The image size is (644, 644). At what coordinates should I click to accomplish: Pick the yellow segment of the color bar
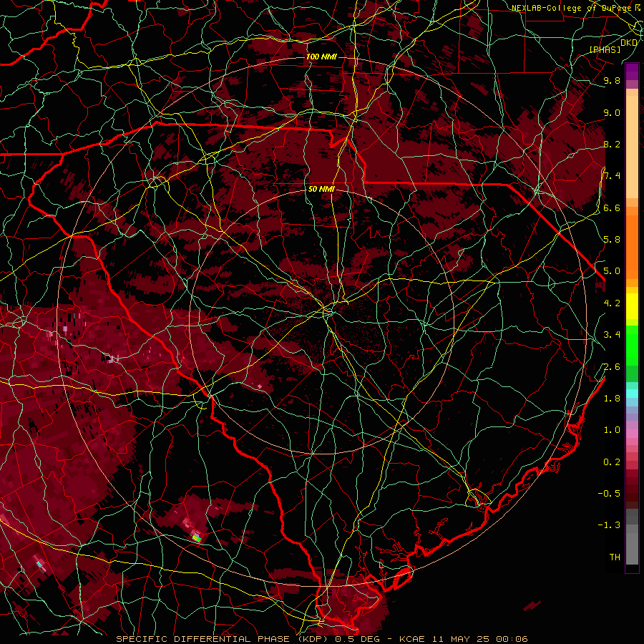(x=632, y=306)
